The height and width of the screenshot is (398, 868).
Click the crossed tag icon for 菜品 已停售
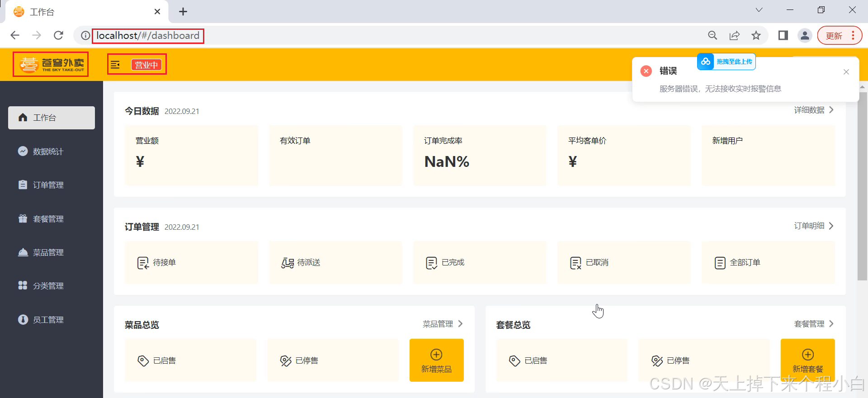pos(286,360)
